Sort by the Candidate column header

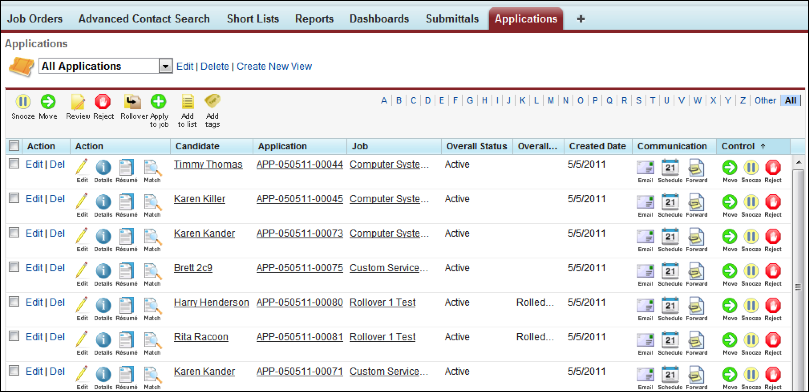coord(212,146)
